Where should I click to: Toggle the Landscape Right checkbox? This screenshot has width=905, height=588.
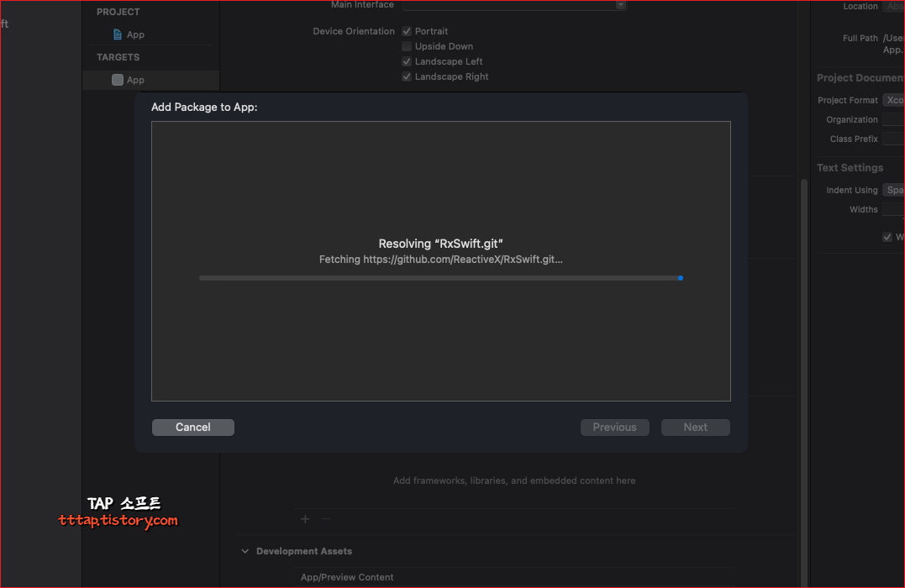click(407, 76)
